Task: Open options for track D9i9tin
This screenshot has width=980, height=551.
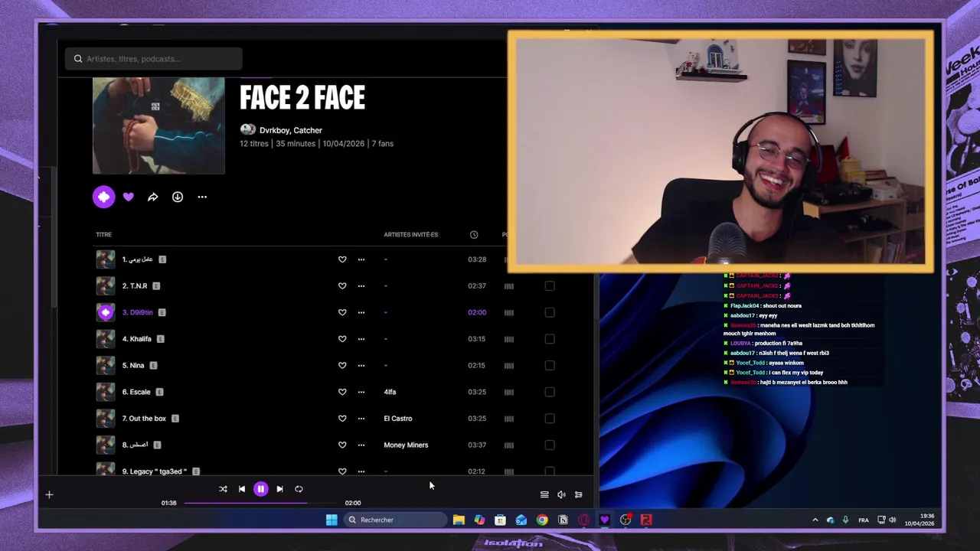Action: tap(361, 312)
